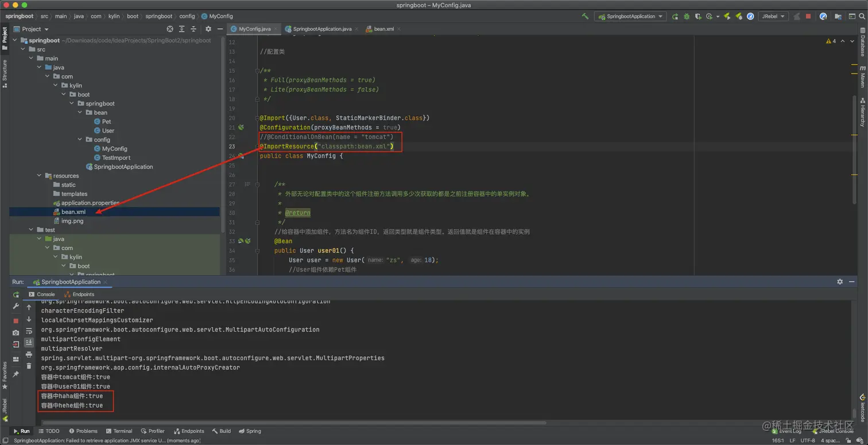Click the camera thread dump icon

click(x=16, y=333)
